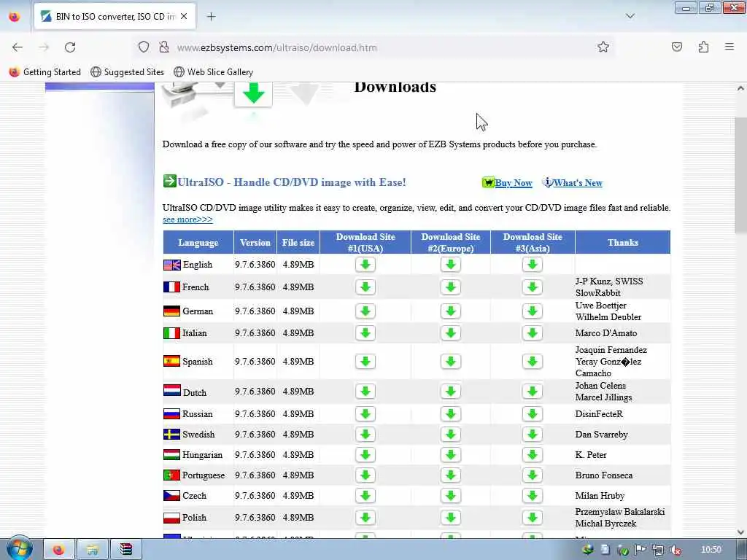
Task: Download Hungarian version from Asia site
Action: tap(532, 455)
